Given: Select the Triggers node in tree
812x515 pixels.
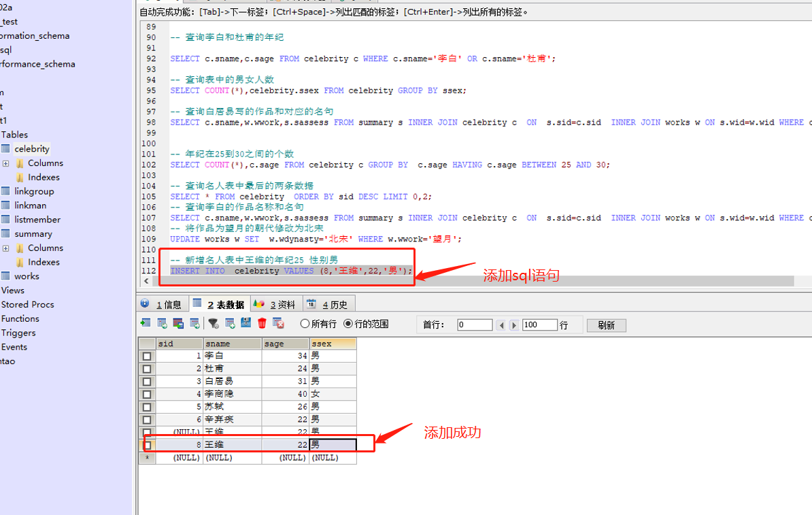Looking at the screenshot, I should pyautogui.click(x=18, y=333).
